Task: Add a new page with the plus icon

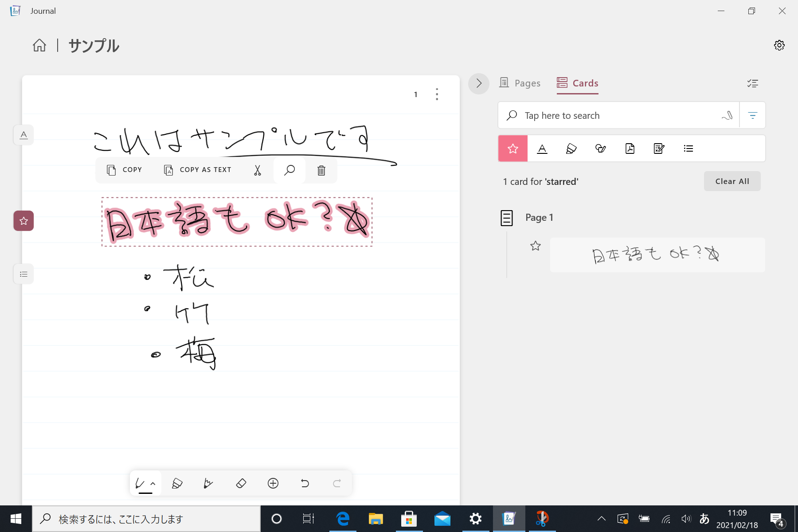Action: [273, 483]
